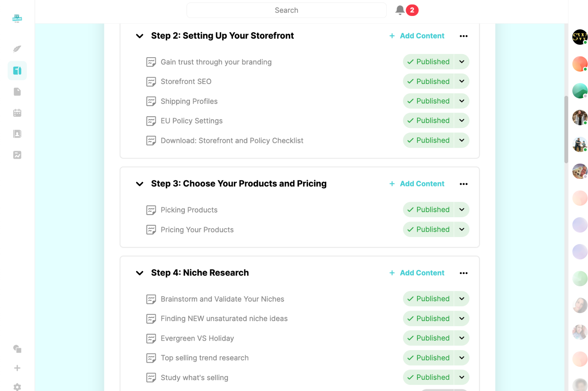The image size is (588, 391).
Task: Toggle Published status of Evergreen VS Holiday
Action: click(x=428, y=338)
